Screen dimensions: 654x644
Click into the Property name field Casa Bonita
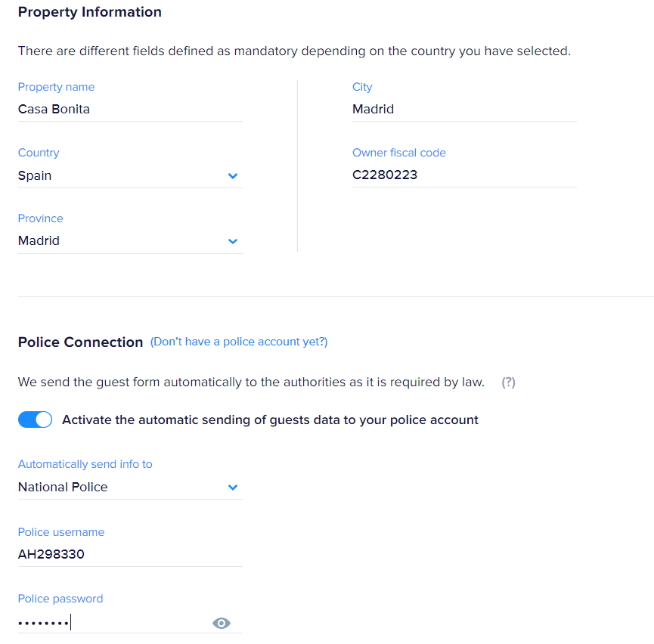click(x=129, y=109)
